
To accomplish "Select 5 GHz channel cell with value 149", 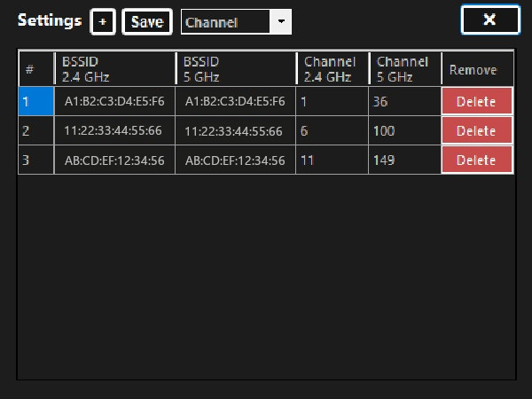I will [405, 160].
